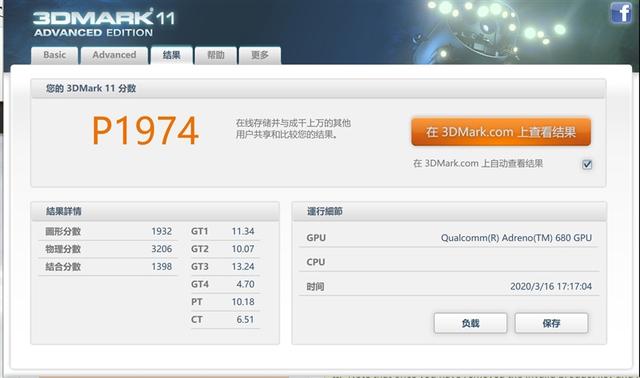The width and height of the screenshot is (640, 378).
Task: Switch to the Basic tab
Action: coord(54,55)
